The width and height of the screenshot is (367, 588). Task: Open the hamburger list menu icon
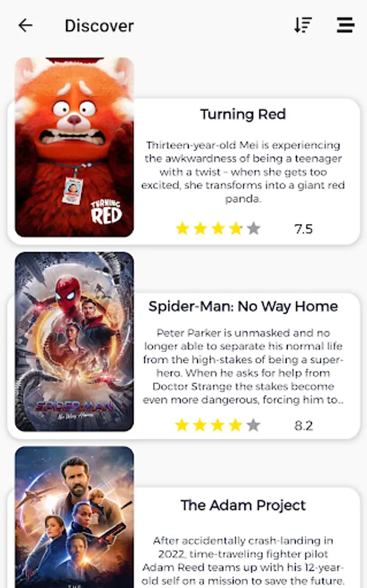click(x=345, y=25)
